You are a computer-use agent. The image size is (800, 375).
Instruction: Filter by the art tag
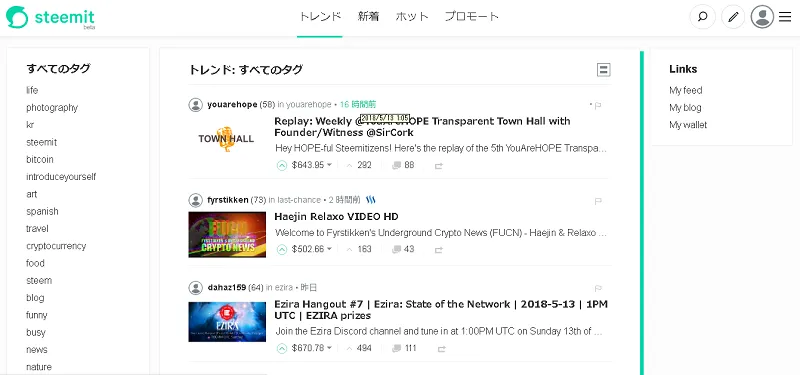tap(32, 194)
